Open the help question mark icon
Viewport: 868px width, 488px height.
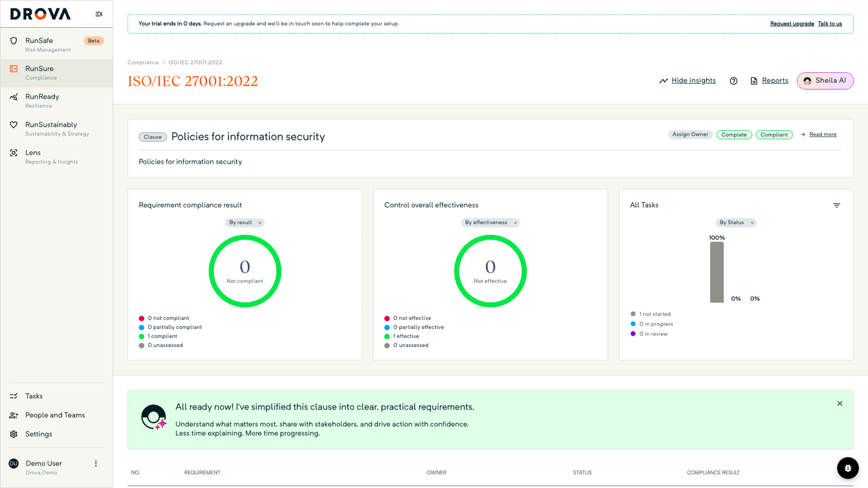tap(734, 81)
